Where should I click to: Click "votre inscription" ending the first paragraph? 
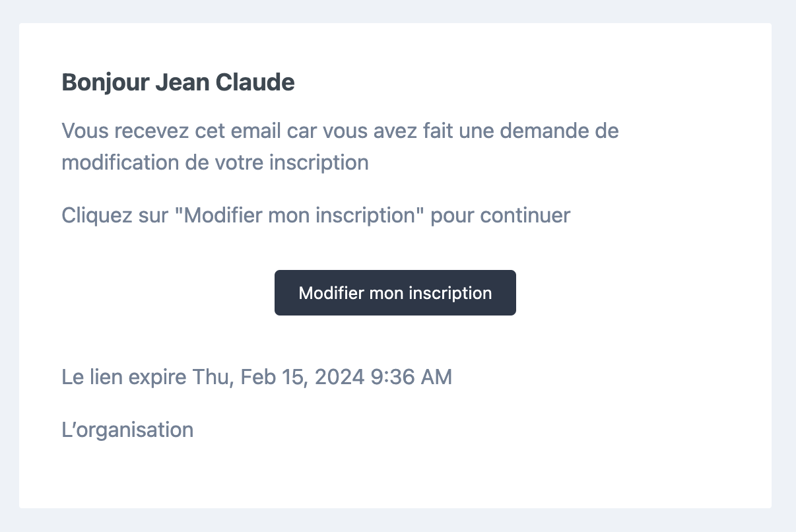coord(292,162)
